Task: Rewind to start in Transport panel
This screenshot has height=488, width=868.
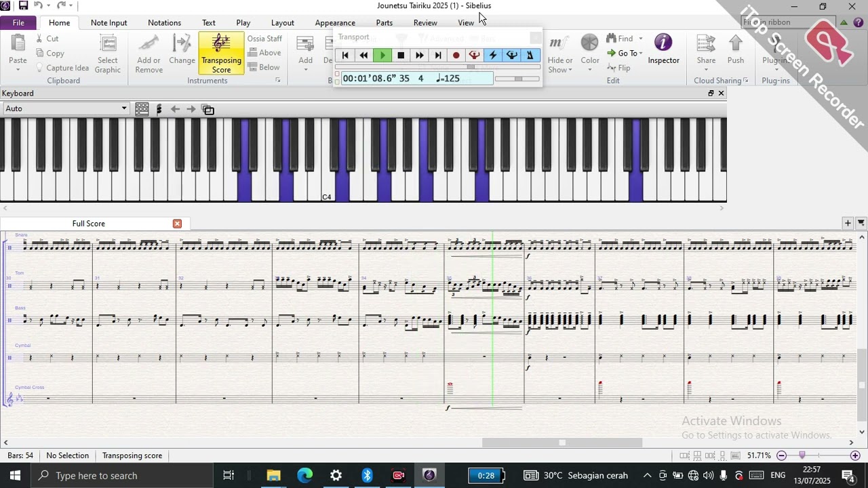Action: [x=345, y=56]
